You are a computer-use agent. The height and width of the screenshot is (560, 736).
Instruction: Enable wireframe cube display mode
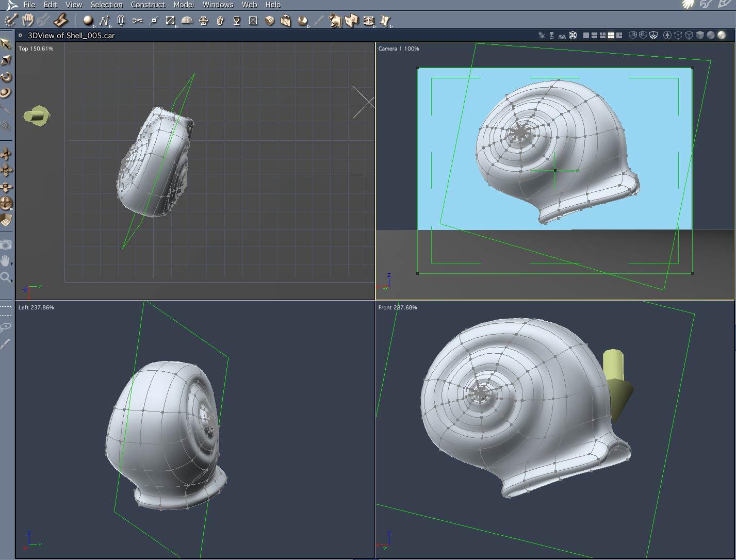[x=690, y=36]
